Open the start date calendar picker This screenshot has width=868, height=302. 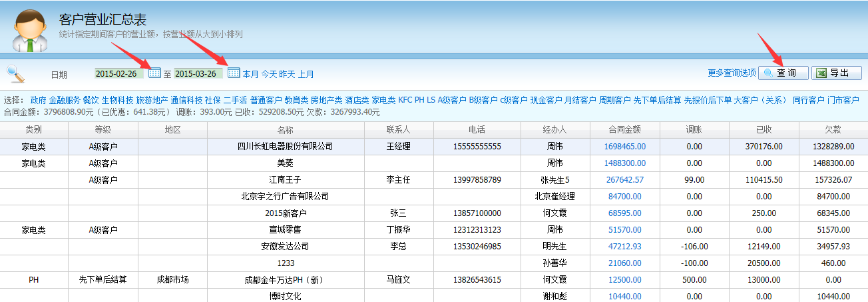tap(154, 73)
